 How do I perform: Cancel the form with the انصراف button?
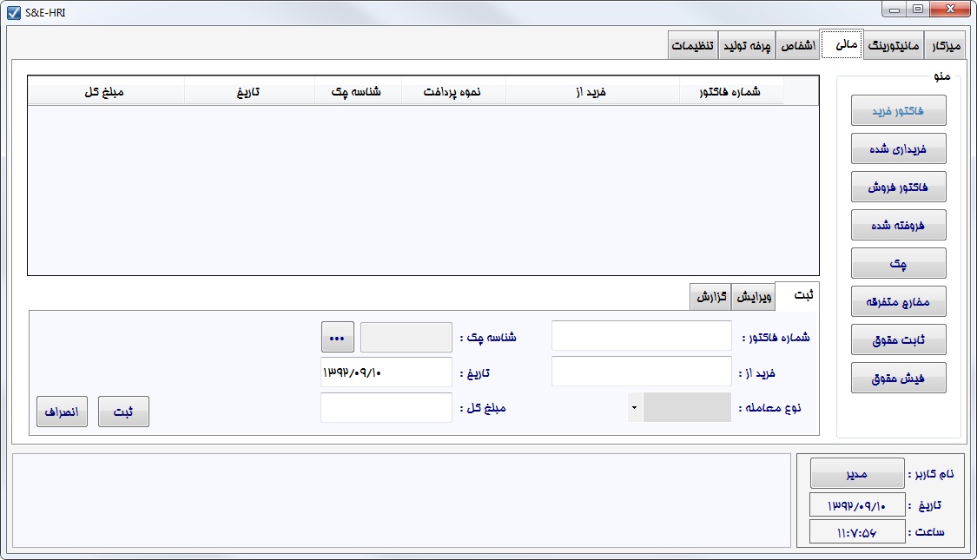[x=62, y=412]
